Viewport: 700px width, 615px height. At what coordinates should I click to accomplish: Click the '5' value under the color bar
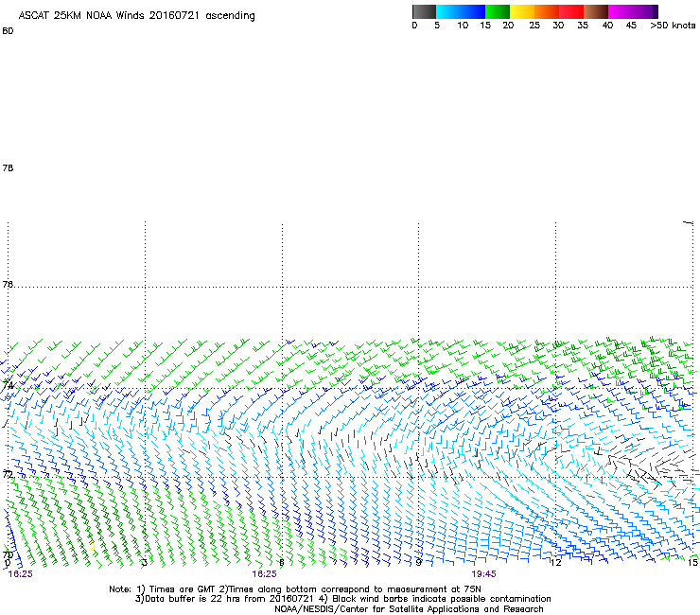(x=437, y=26)
